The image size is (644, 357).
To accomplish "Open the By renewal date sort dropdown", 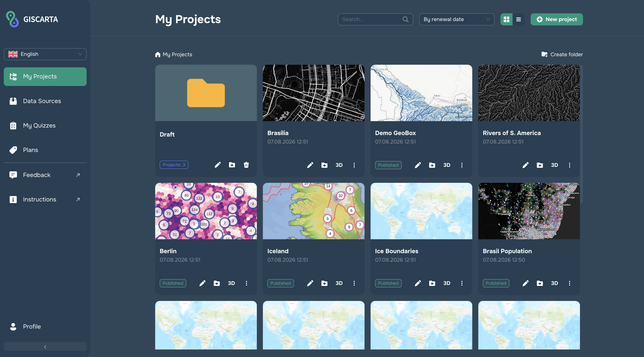I will pyautogui.click(x=456, y=19).
